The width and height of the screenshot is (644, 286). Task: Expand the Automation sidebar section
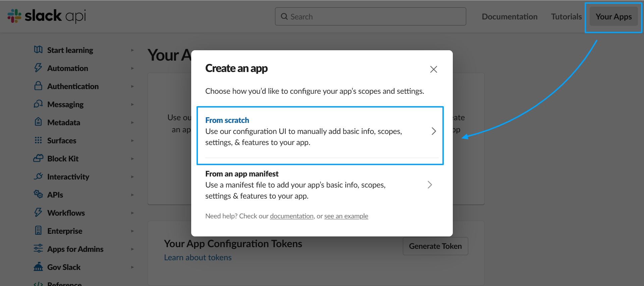(132, 68)
